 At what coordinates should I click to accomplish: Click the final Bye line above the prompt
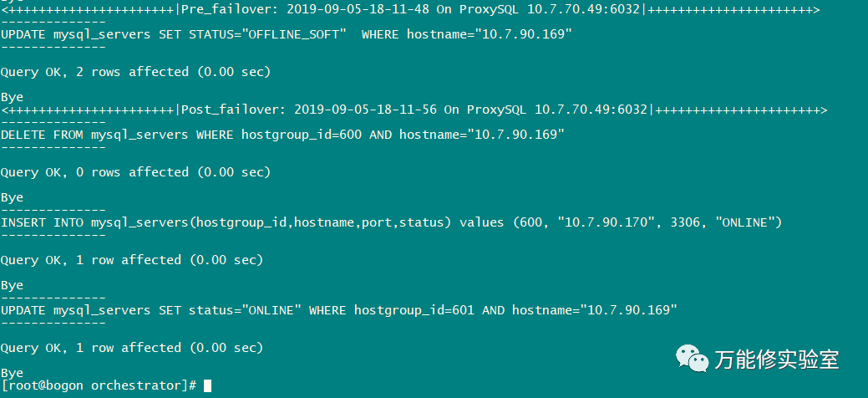click(12, 373)
